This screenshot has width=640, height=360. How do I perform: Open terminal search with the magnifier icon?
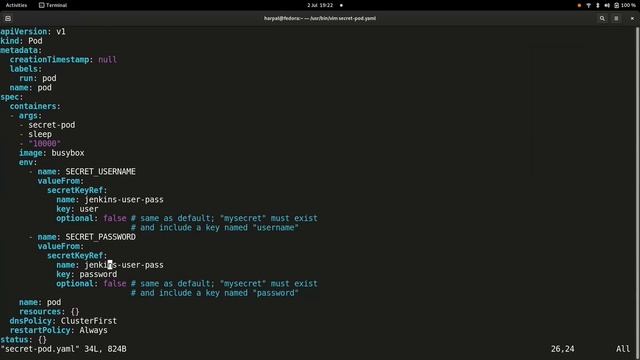[602, 18]
